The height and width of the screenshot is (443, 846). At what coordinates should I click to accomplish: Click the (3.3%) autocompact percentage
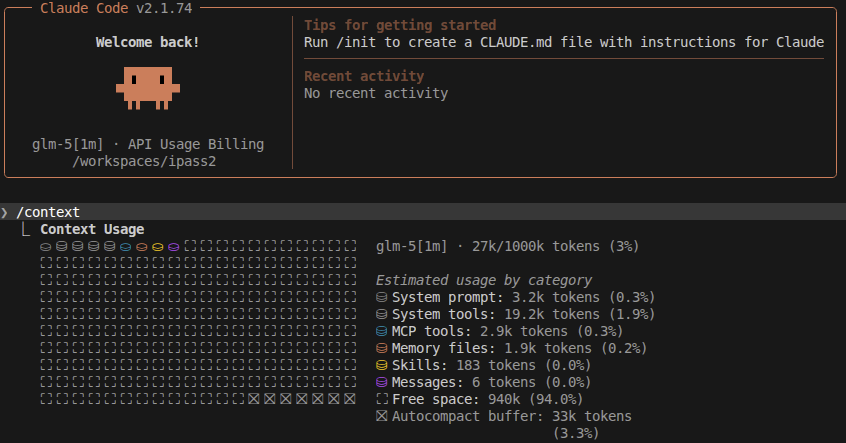(576, 433)
